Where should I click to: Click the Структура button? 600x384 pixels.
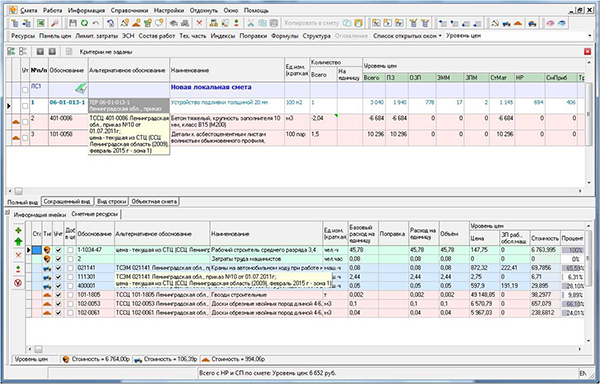(x=316, y=36)
